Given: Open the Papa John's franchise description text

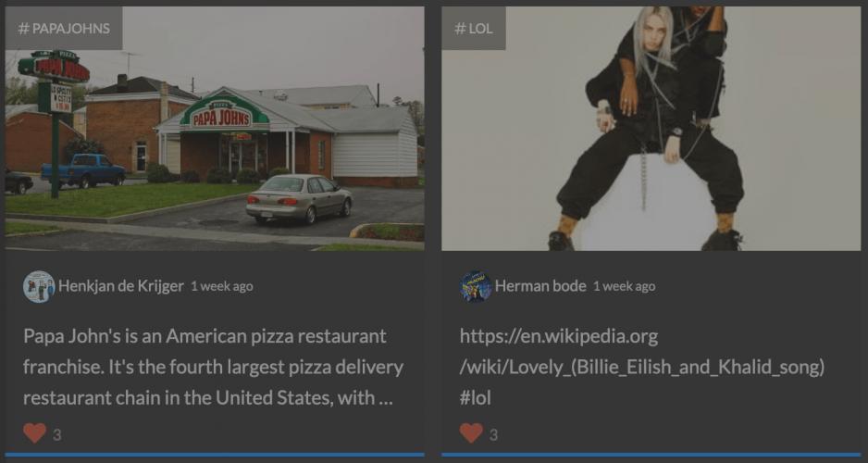Looking at the screenshot, I should [x=213, y=368].
